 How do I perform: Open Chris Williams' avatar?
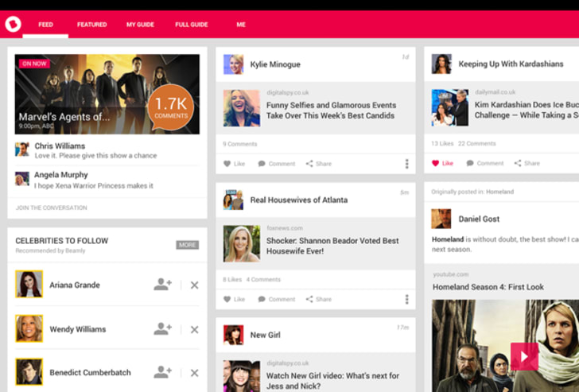22,149
